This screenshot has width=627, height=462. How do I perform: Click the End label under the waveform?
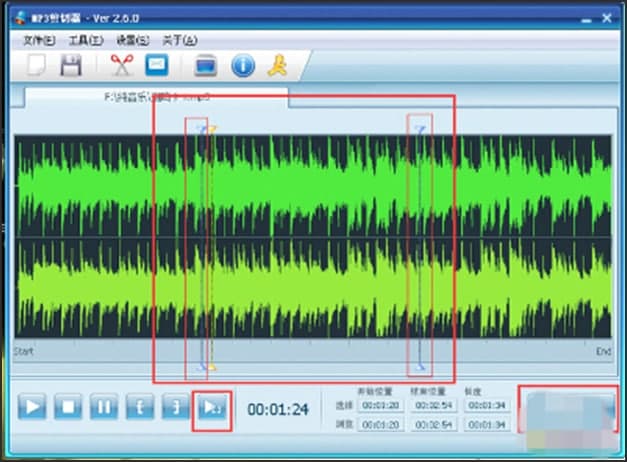(x=603, y=351)
